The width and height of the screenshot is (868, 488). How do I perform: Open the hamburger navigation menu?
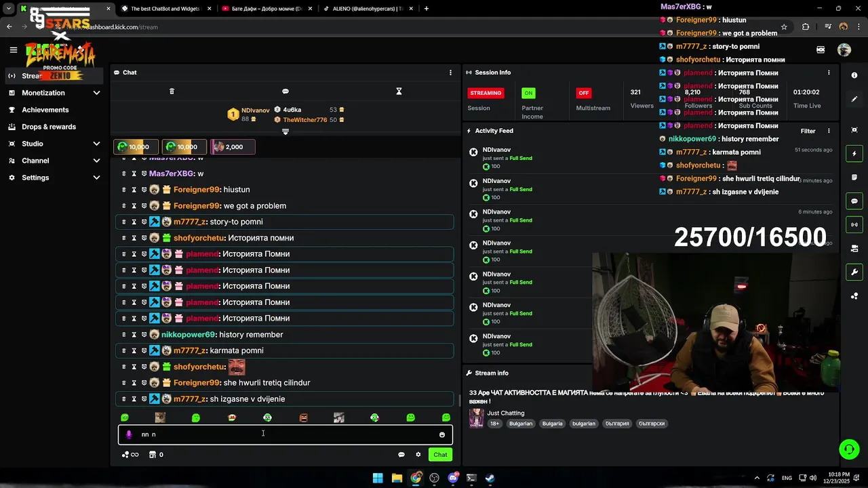click(13, 49)
